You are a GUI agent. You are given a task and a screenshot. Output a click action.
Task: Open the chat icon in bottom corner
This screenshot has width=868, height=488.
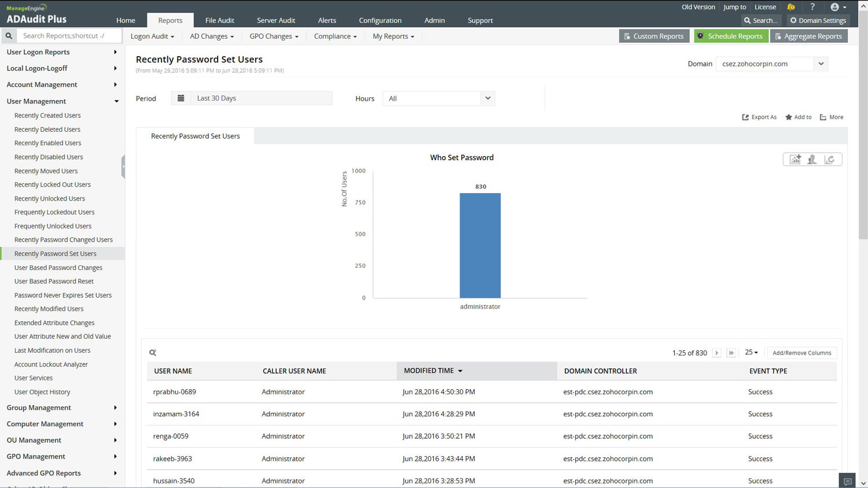(847, 481)
